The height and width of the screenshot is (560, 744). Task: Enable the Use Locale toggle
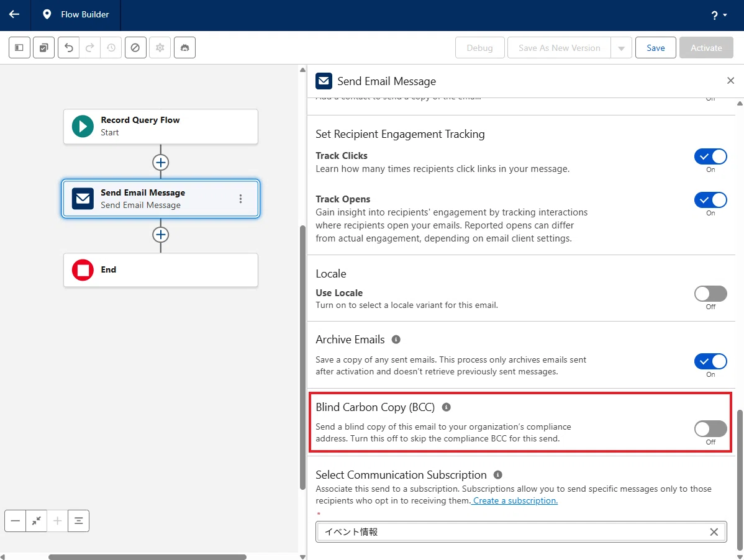pos(710,294)
